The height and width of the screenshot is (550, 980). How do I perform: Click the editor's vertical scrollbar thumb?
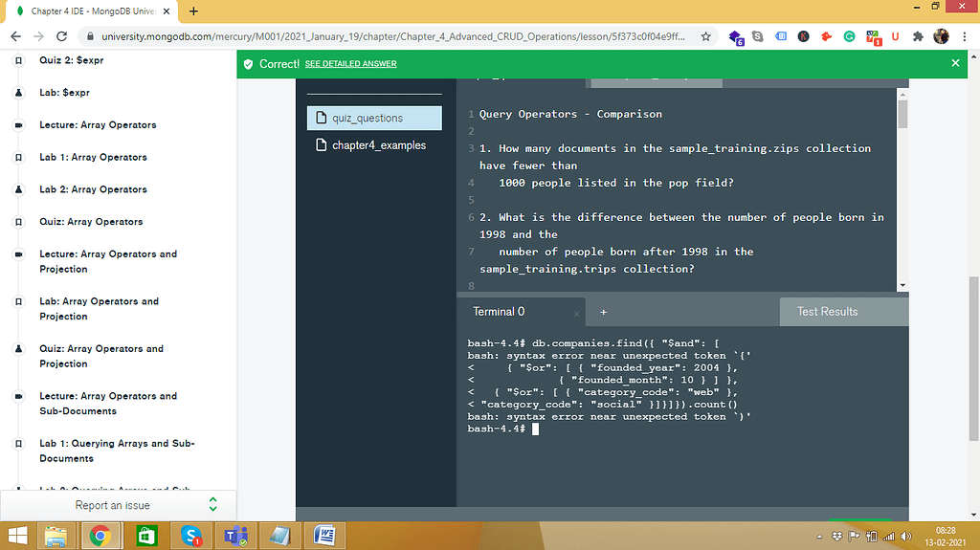(x=902, y=114)
